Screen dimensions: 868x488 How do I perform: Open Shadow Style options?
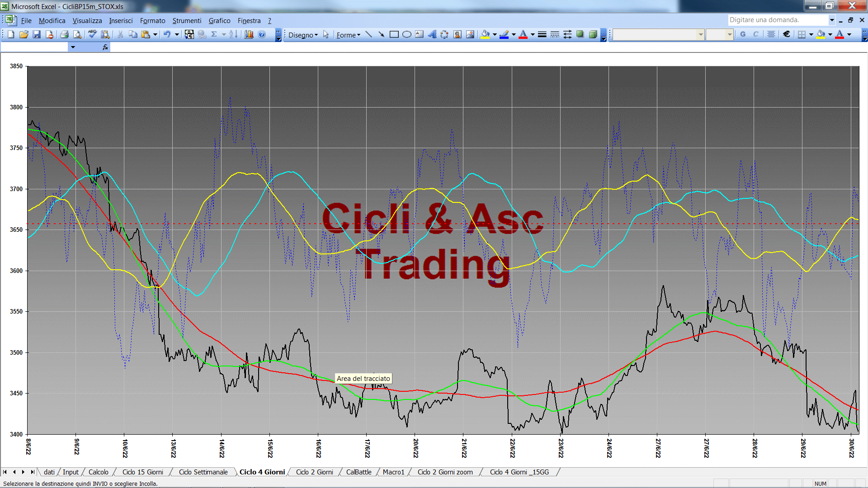click(580, 34)
